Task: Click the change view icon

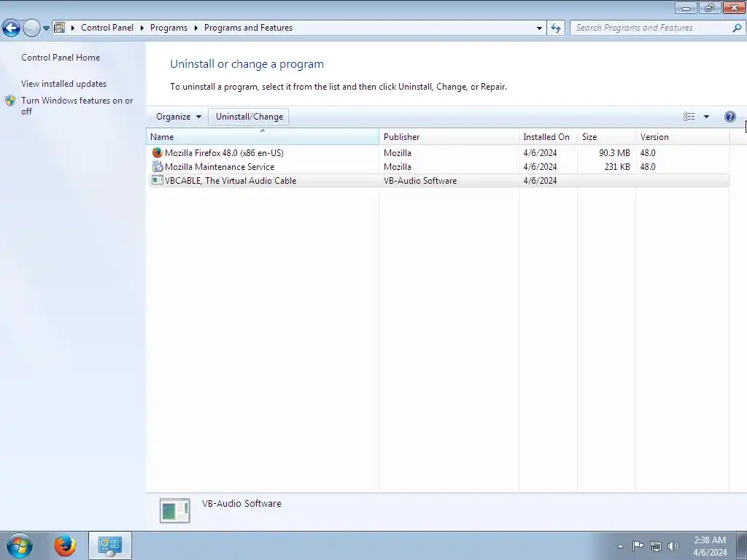Action: (689, 117)
